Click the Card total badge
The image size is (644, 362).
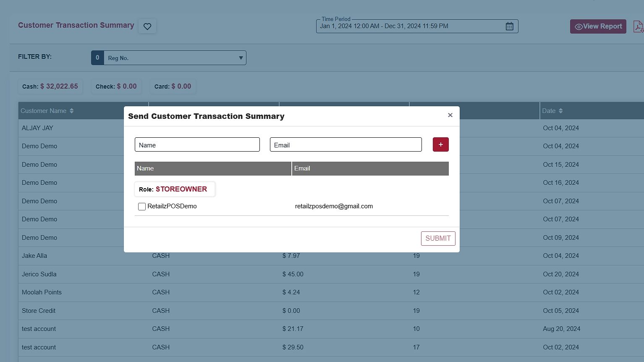pos(173,87)
